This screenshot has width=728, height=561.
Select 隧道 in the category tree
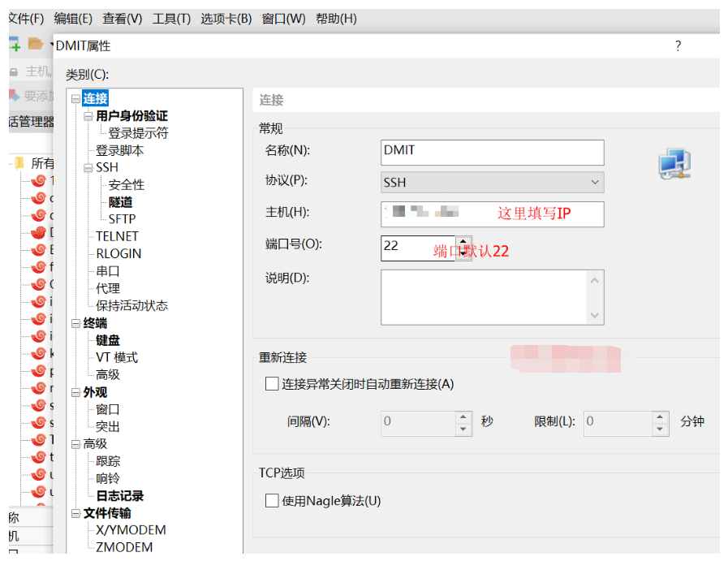pos(120,202)
